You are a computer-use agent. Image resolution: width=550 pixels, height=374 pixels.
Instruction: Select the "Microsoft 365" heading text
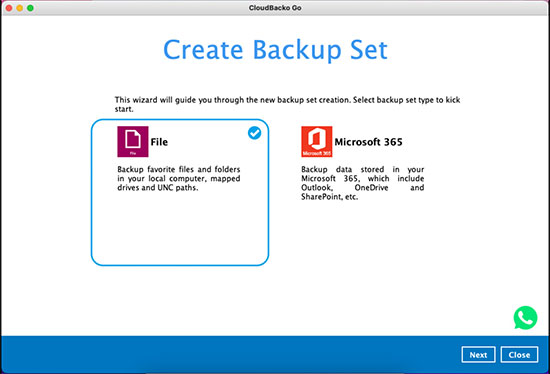pyautogui.click(x=368, y=142)
